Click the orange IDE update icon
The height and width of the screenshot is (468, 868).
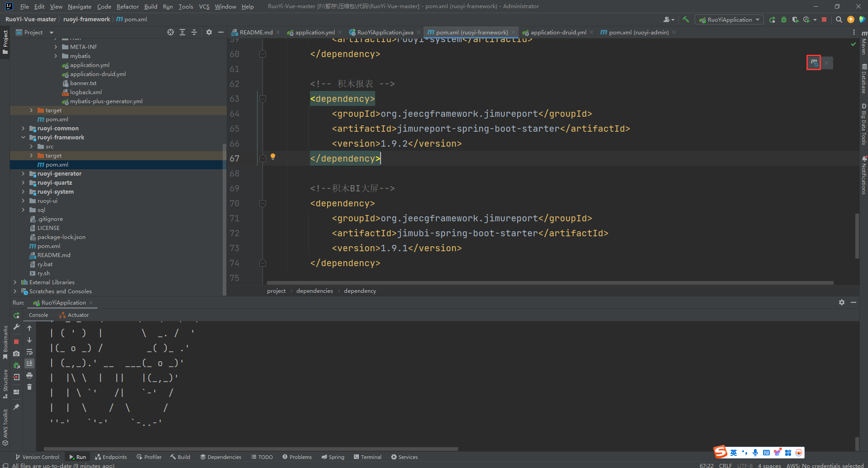851,19
